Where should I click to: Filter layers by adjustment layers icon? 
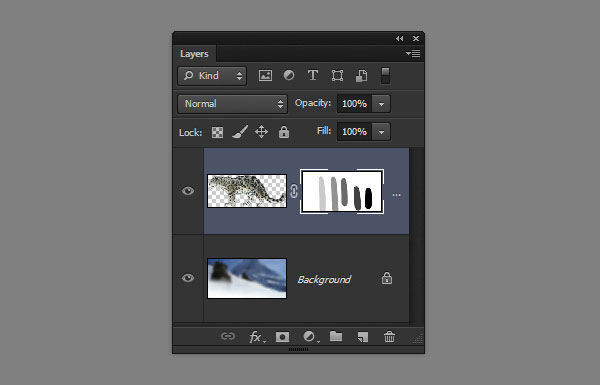tap(289, 75)
